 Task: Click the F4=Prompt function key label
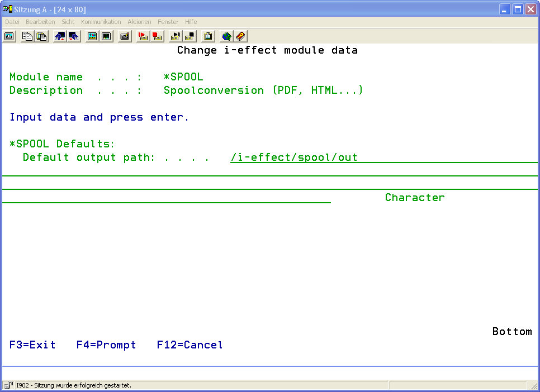pyautogui.click(x=106, y=345)
